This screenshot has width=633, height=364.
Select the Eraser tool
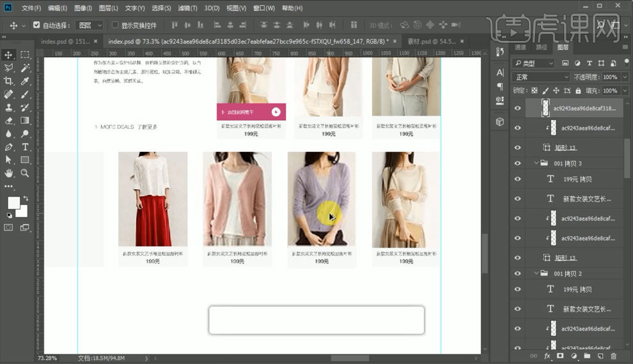click(8, 121)
